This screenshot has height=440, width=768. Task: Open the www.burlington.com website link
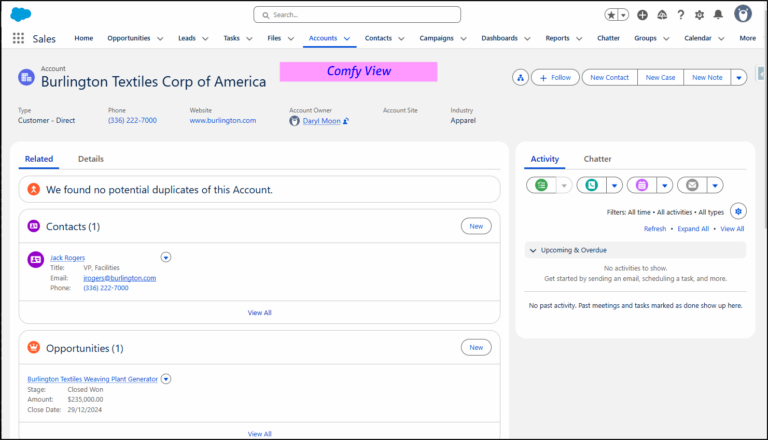pos(223,121)
